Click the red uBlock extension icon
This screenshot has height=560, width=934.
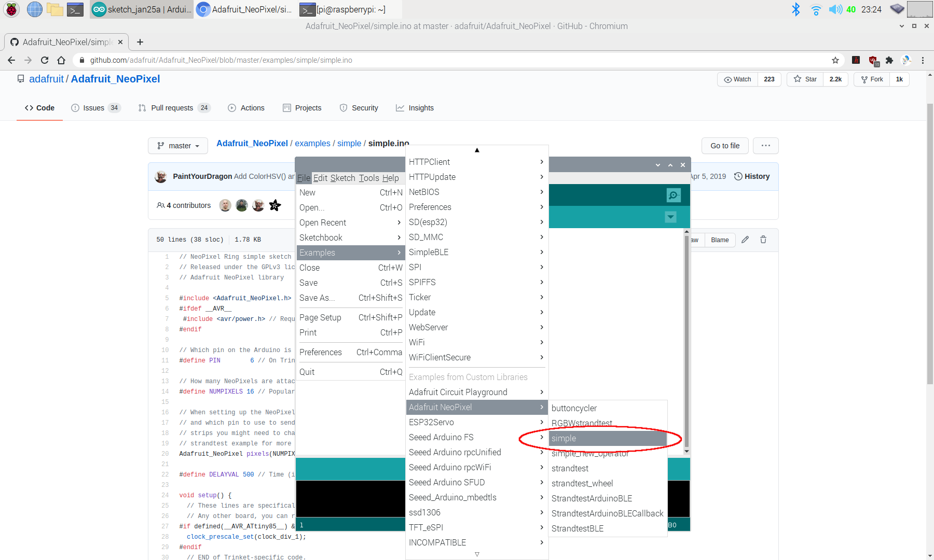pyautogui.click(x=873, y=61)
